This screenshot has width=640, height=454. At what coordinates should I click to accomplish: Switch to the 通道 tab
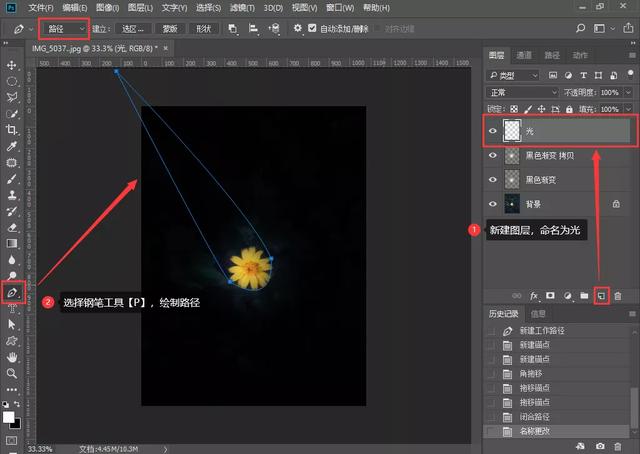[524, 55]
